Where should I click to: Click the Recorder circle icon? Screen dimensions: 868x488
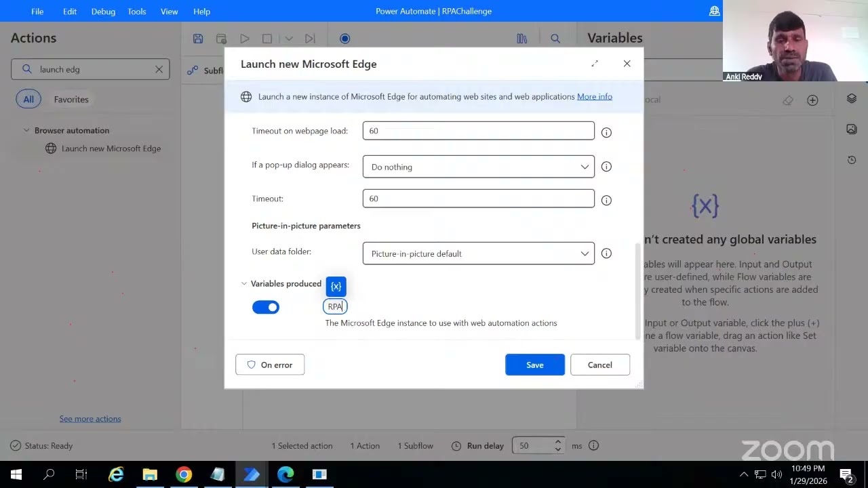(x=344, y=39)
